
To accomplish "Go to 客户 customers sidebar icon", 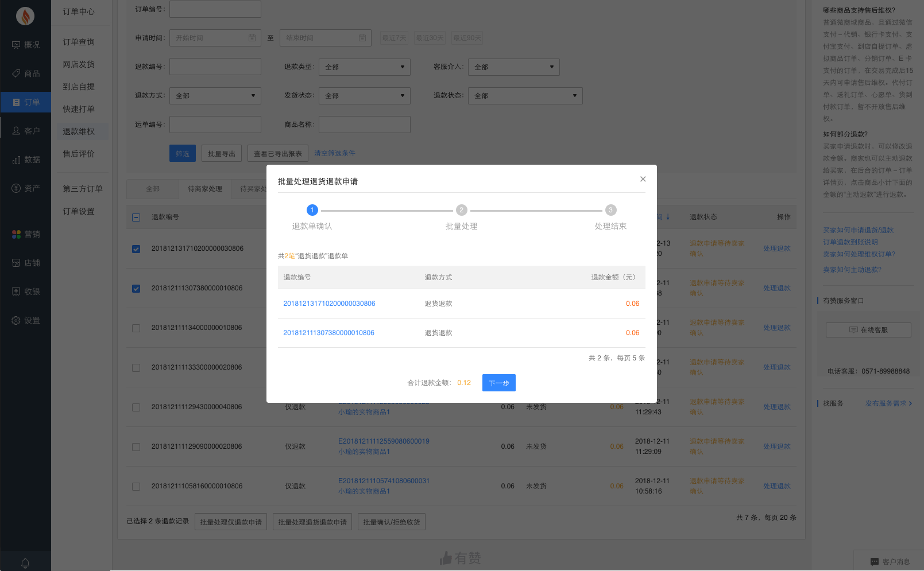I will tap(16, 131).
